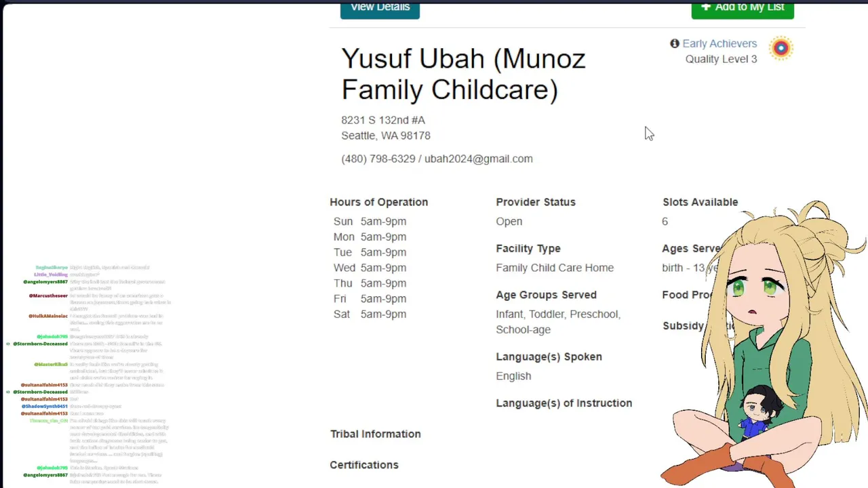Click the phone number (480) 798-6329

(378, 159)
